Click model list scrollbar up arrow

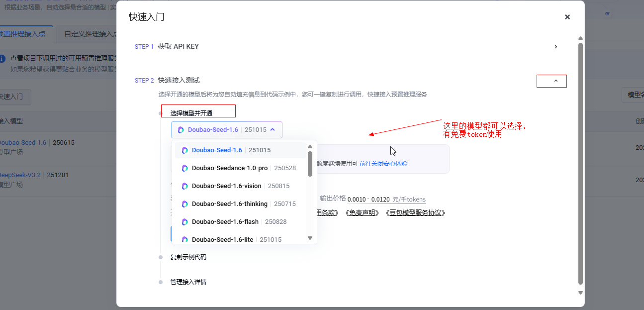tap(310, 147)
